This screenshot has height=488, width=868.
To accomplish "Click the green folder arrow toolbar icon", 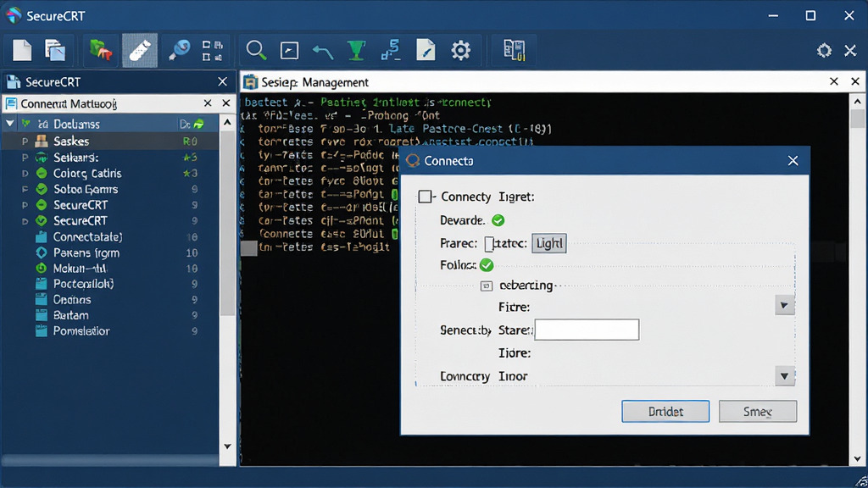I will coord(101,50).
